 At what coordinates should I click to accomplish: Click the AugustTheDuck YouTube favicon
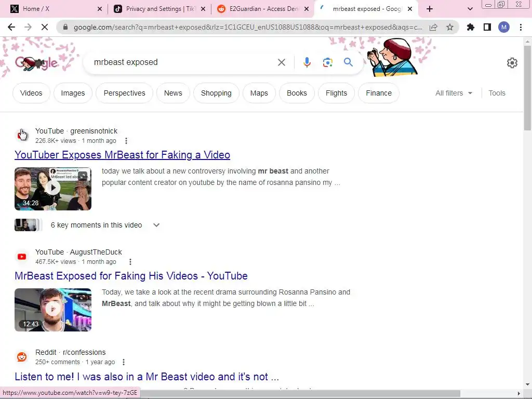point(22,257)
